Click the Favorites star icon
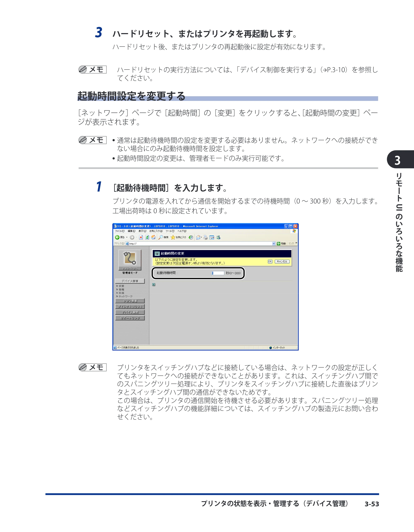414x532 pixels. point(173,237)
